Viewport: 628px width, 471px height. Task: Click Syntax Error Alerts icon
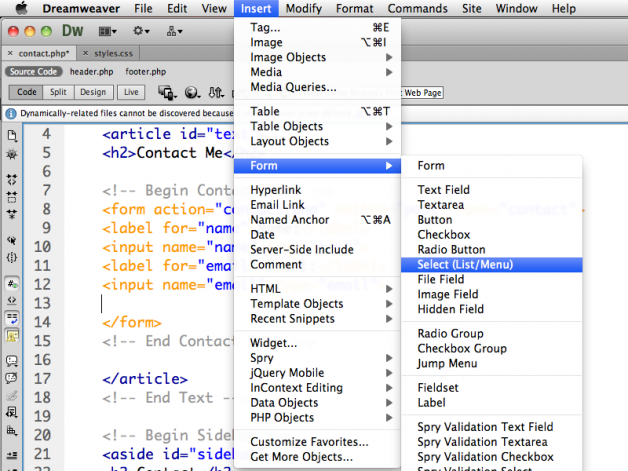12,336
